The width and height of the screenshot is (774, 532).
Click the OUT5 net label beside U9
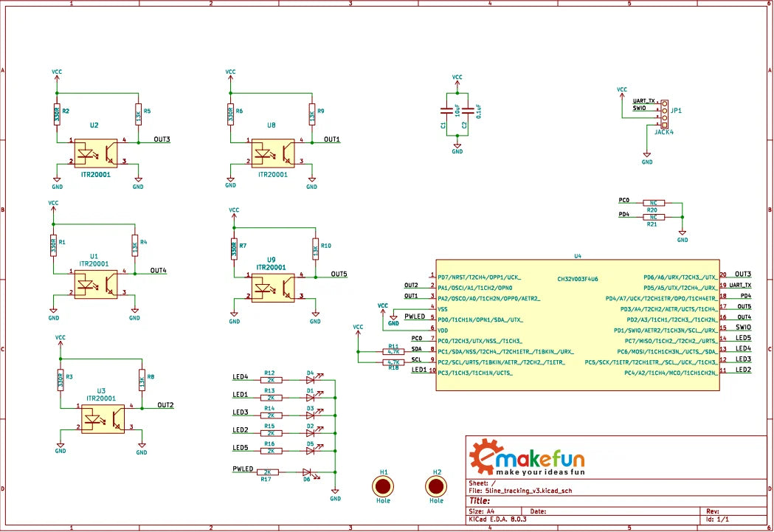click(x=339, y=274)
